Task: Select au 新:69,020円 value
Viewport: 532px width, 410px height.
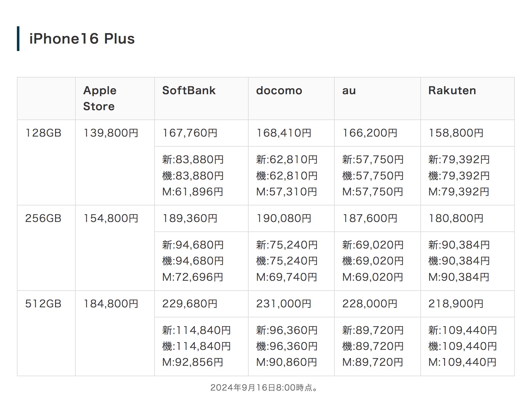Action: pos(373,245)
